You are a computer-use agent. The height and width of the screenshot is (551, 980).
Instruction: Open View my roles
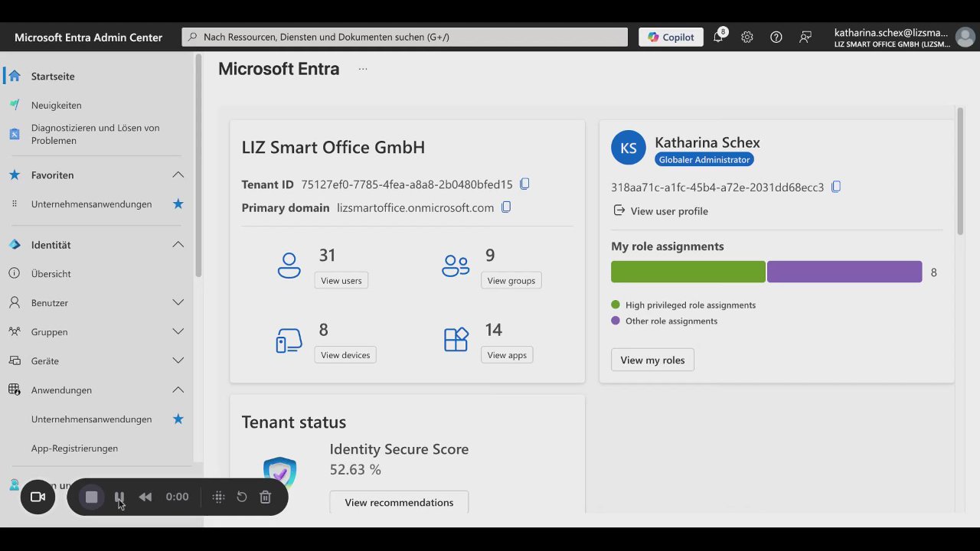[652, 360]
